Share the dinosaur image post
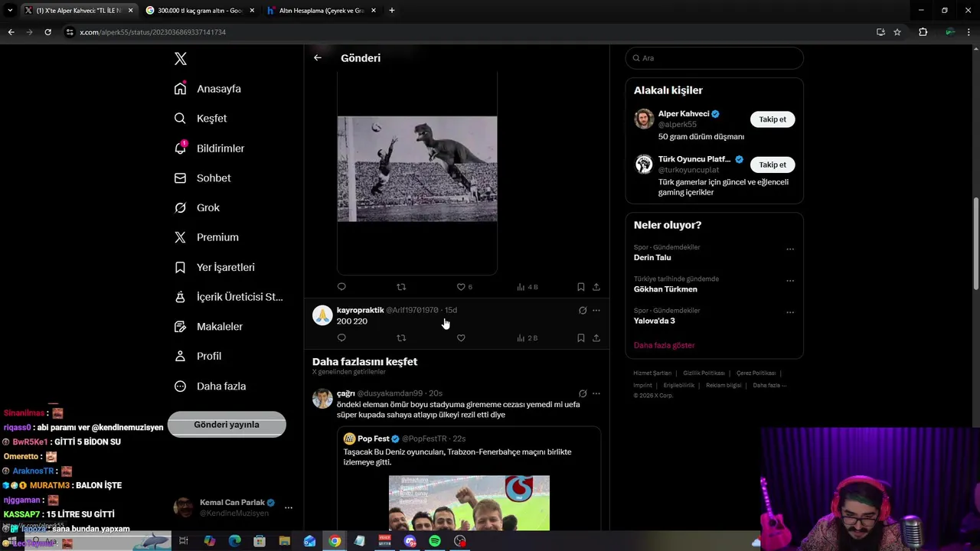This screenshot has height=551, width=980. (596, 287)
